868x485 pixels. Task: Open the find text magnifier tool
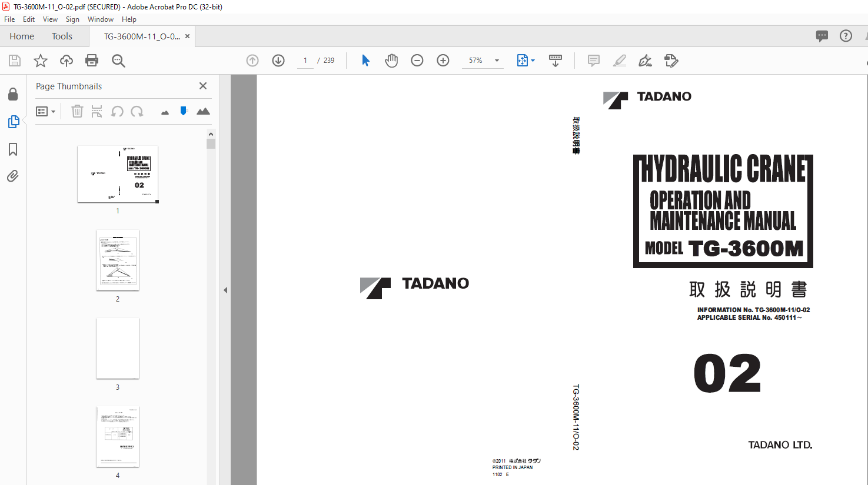118,61
